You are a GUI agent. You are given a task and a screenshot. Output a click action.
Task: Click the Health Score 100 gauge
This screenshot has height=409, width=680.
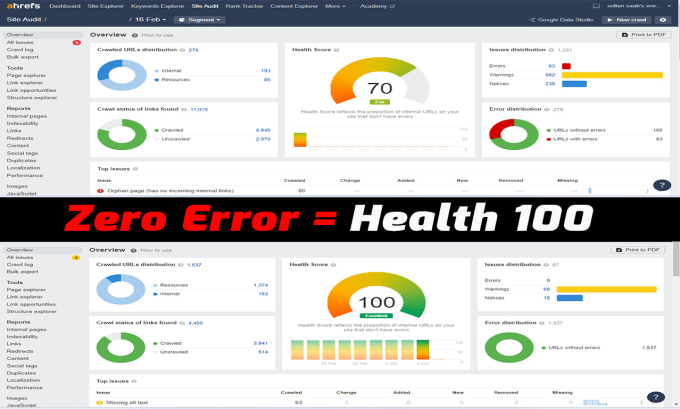pyautogui.click(x=376, y=295)
